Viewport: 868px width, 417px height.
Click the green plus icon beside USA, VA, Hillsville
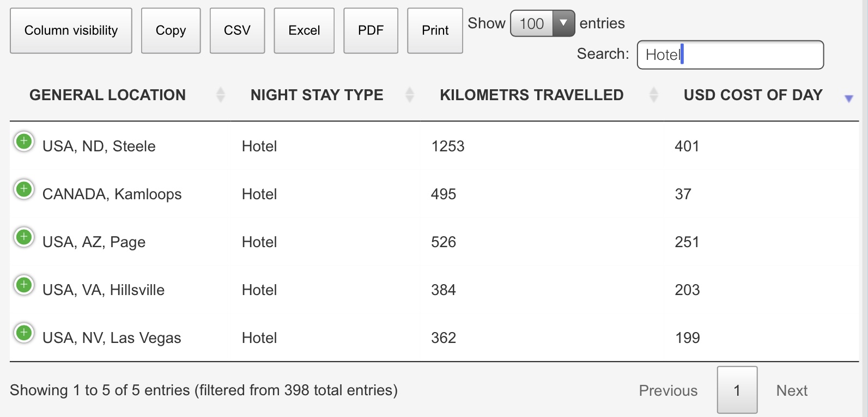tap(24, 285)
